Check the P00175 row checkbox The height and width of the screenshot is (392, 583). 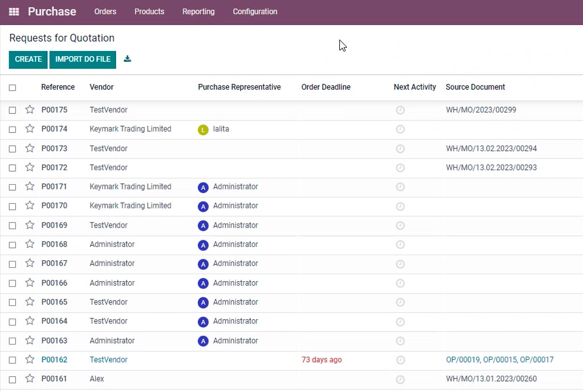12,110
